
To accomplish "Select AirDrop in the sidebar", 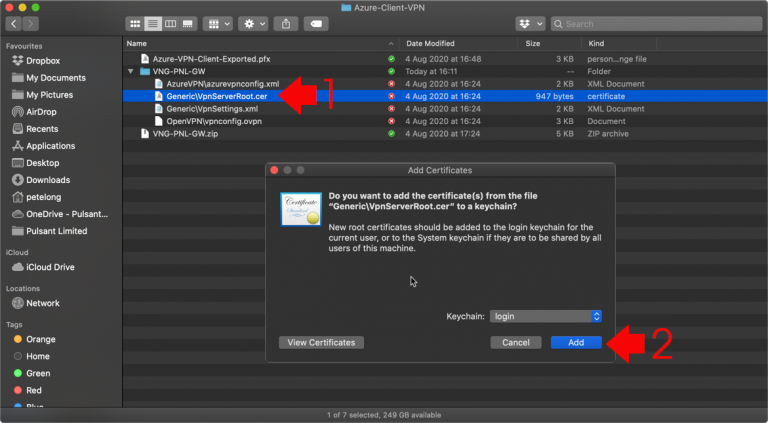I will click(x=34, y=112).
